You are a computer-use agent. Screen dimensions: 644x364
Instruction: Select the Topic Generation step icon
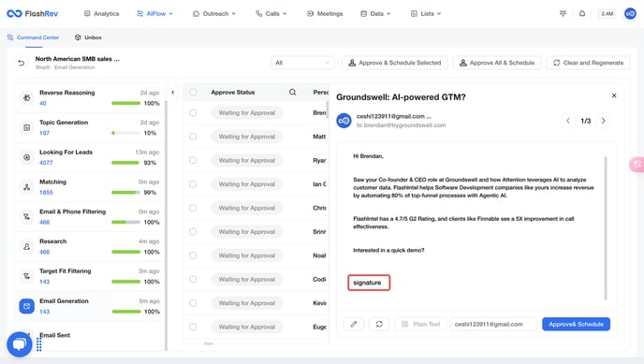(x=27, y=127)
